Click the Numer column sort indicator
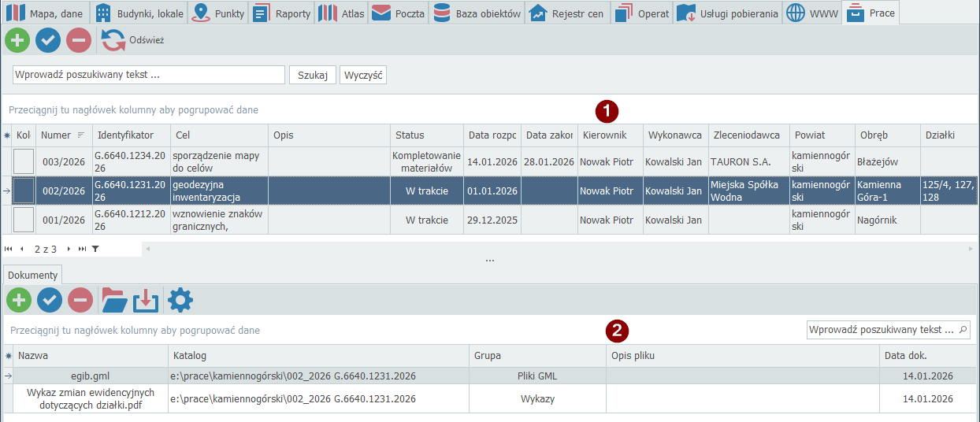This screenshot has width=980, height=422. pyautogui.click(x=80, y=135)
